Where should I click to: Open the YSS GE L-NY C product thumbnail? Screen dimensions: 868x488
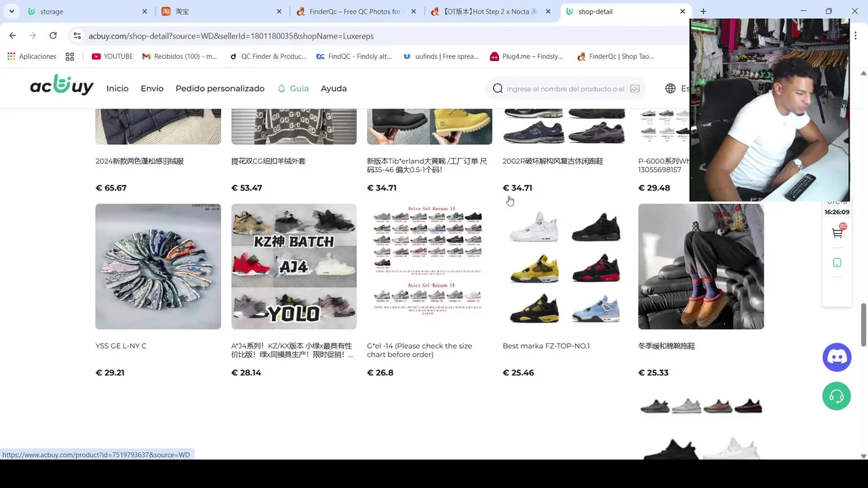pos(158,266)
